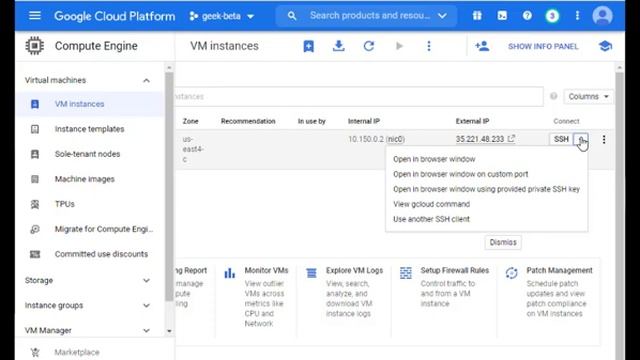640x360 pixels.
Task: Click the SSH connect button
Action: 561,139
